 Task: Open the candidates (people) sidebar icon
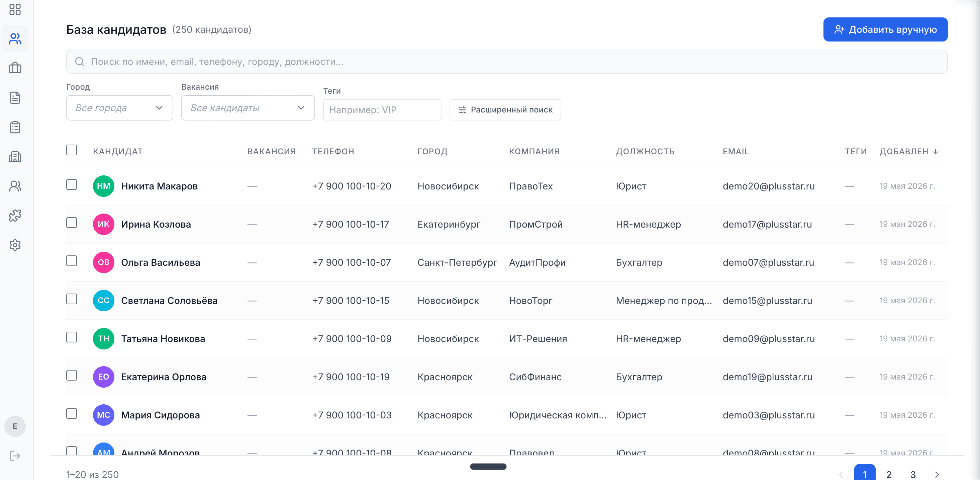(x=15, y=38)
